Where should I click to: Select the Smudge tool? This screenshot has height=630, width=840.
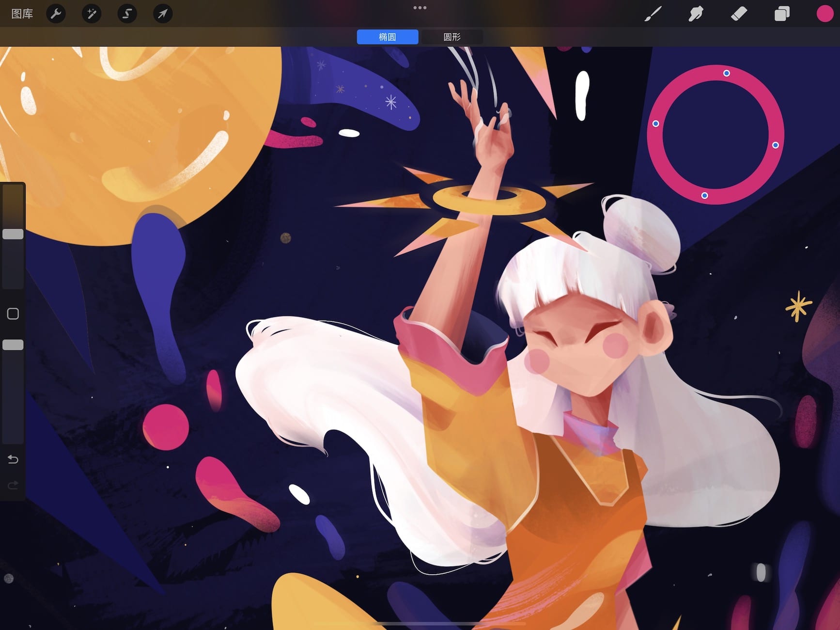tap(696, 14)
